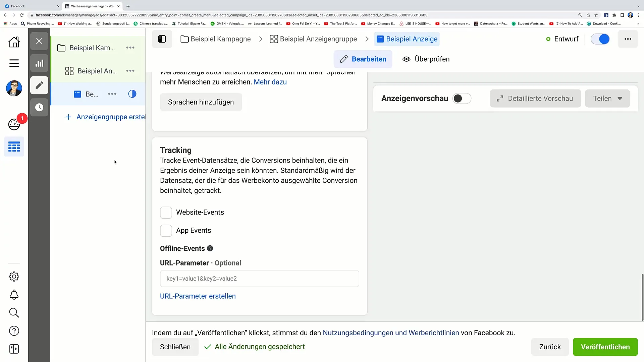Open three-dot menu for Be... ad
This screenshot has width=644, height=362.
112,94
